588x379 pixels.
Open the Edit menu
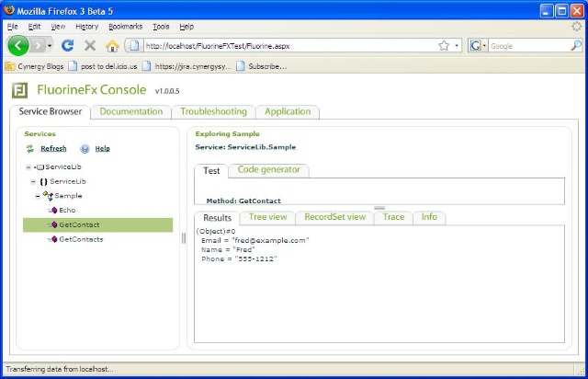(x=34, y=27)
